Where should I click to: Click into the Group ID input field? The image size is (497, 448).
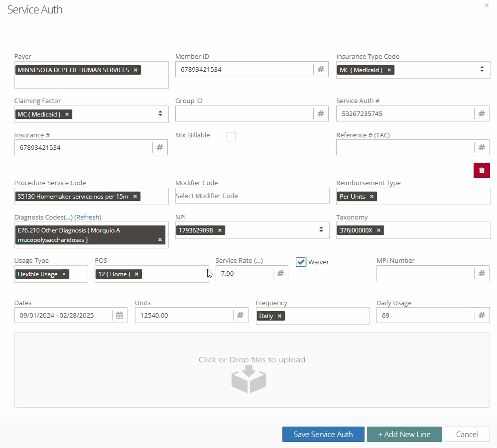coord(245,113)
